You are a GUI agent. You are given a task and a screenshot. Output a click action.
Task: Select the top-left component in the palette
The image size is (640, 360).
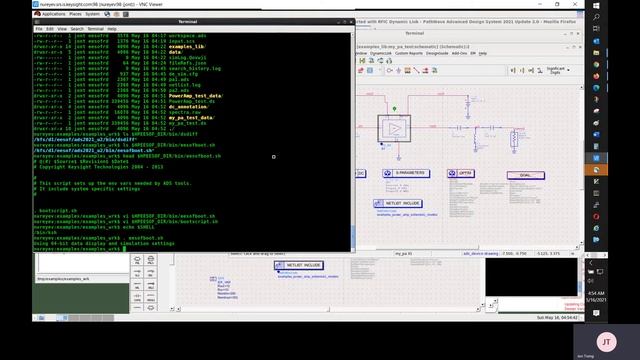137,260
